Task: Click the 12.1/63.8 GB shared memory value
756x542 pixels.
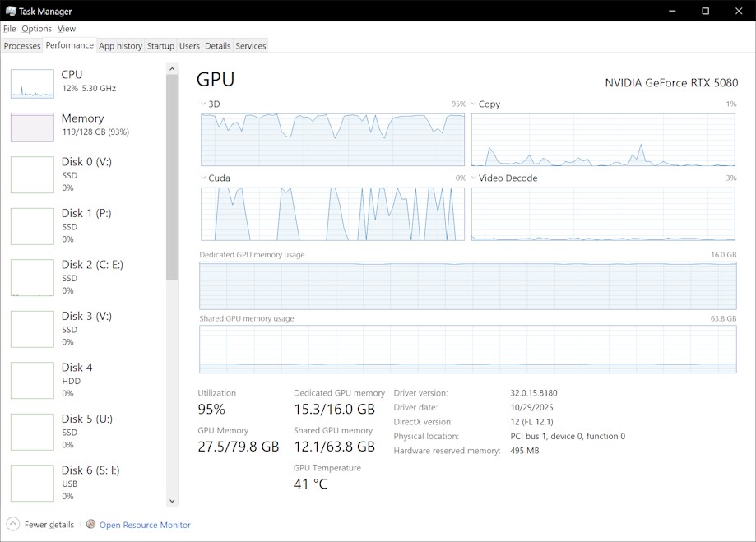Action: 334,447
